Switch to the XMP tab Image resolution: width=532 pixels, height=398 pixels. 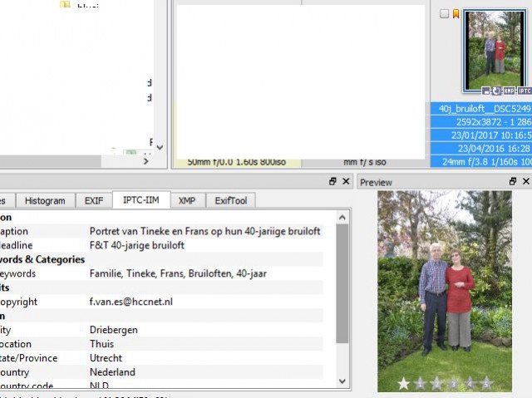coord(187,201)
